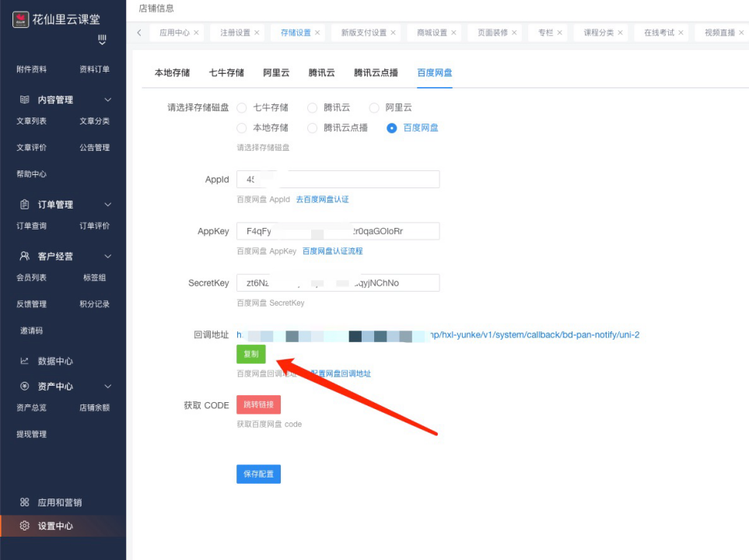
Task: Close the 在线考试 tab
Action: point(681,33)
